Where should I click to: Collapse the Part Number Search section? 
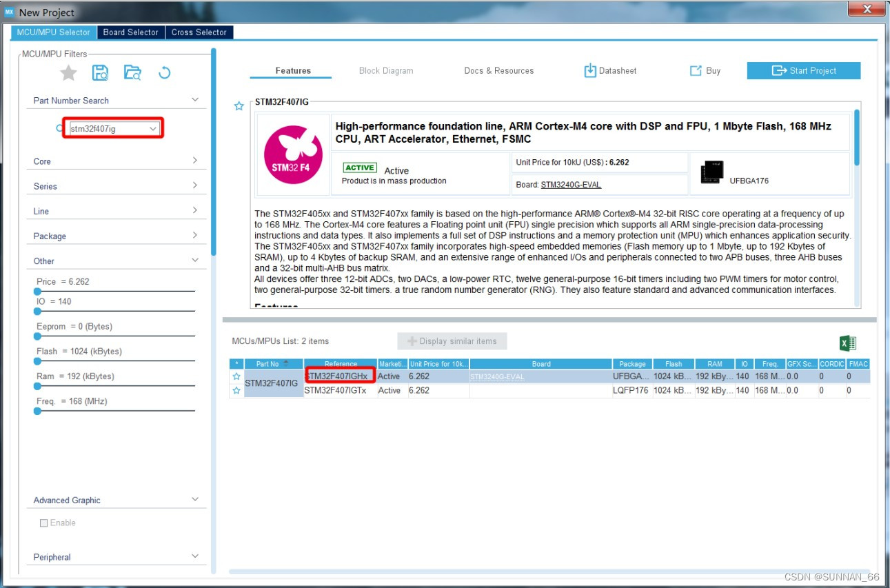click(195, 100)
